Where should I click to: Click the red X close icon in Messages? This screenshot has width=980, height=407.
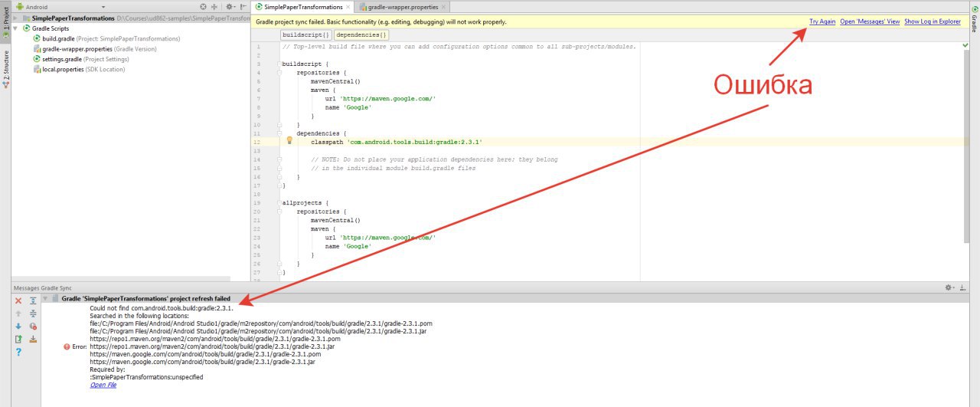click(x=18, y=301)
